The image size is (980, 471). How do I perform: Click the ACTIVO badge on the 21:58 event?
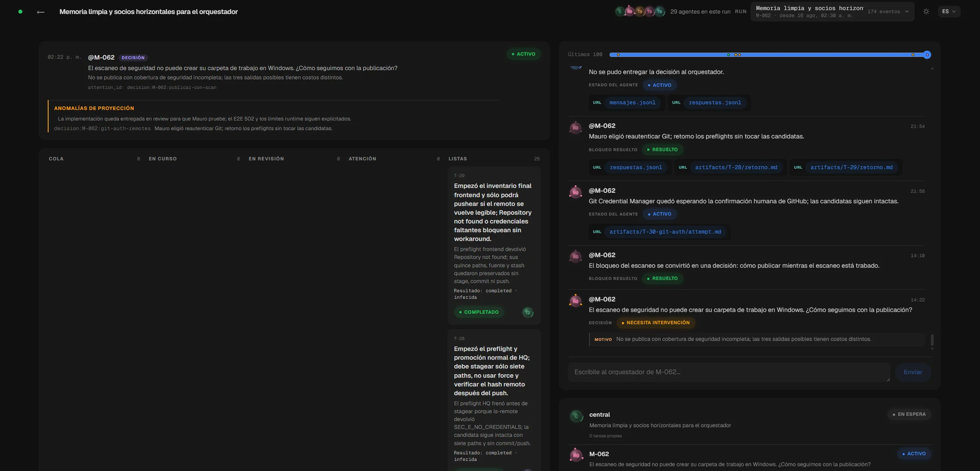[x=659, y=214]
